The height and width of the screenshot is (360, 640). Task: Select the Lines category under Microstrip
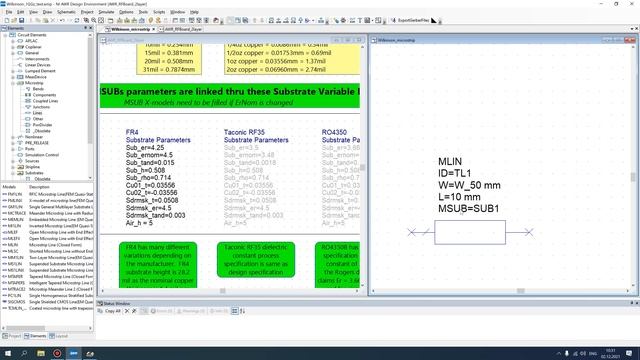pos(38,113)
